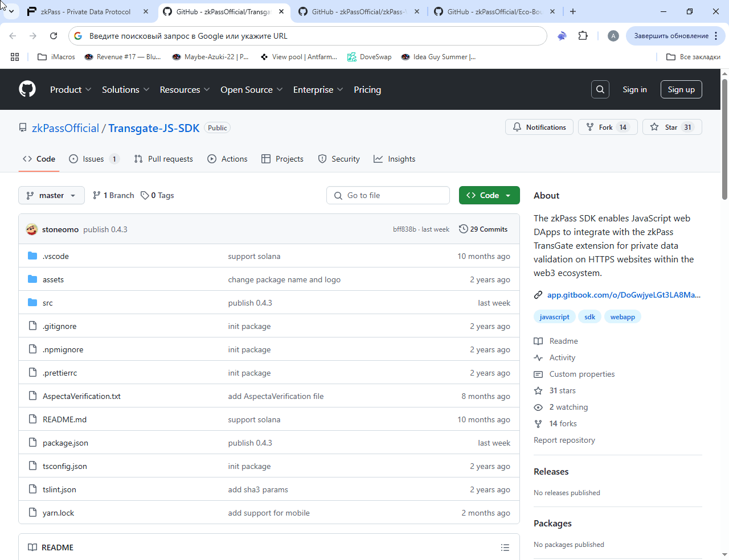Fork the repository with Fork button
729x560 pixels.
(x=608, y=127)
